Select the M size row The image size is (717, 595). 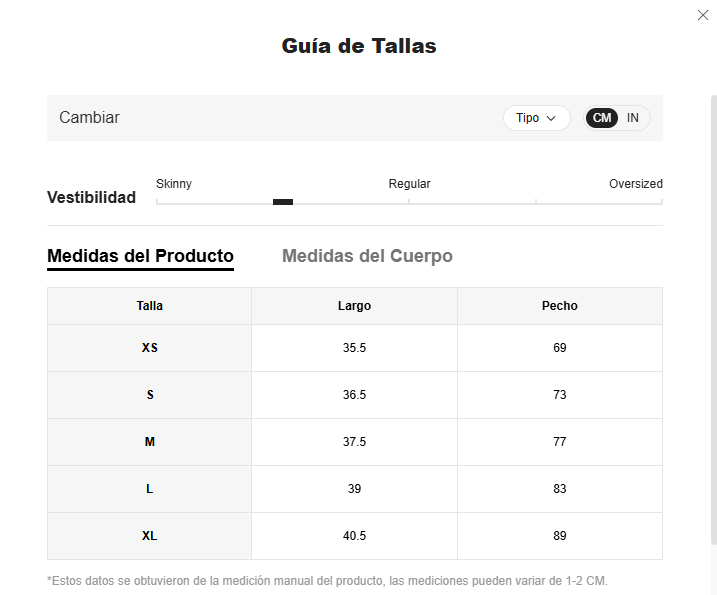(355, 442)
